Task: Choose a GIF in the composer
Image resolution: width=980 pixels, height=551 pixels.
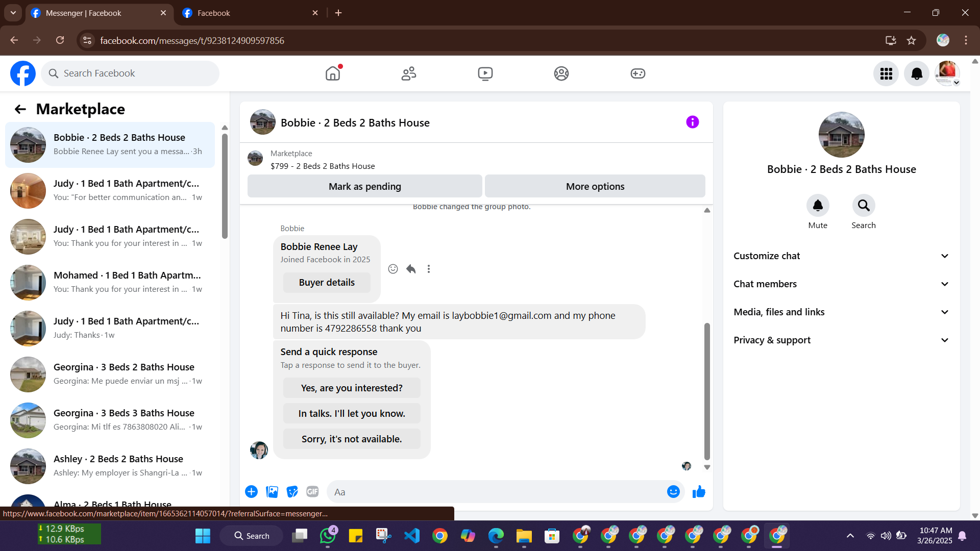Action: coord(312,491)
